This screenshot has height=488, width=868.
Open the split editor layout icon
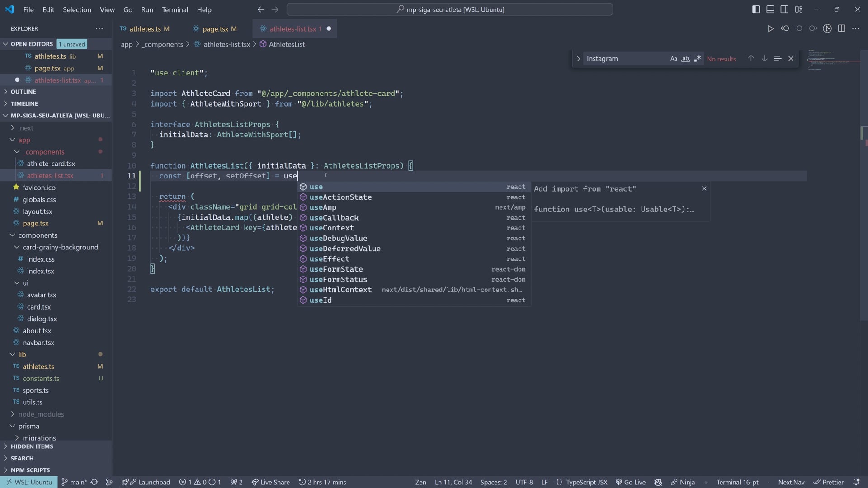click(x=841, y=28)
